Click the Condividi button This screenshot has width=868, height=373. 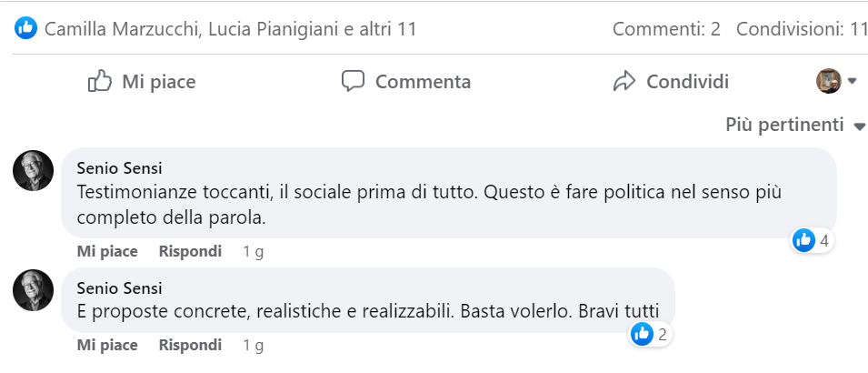671,82
